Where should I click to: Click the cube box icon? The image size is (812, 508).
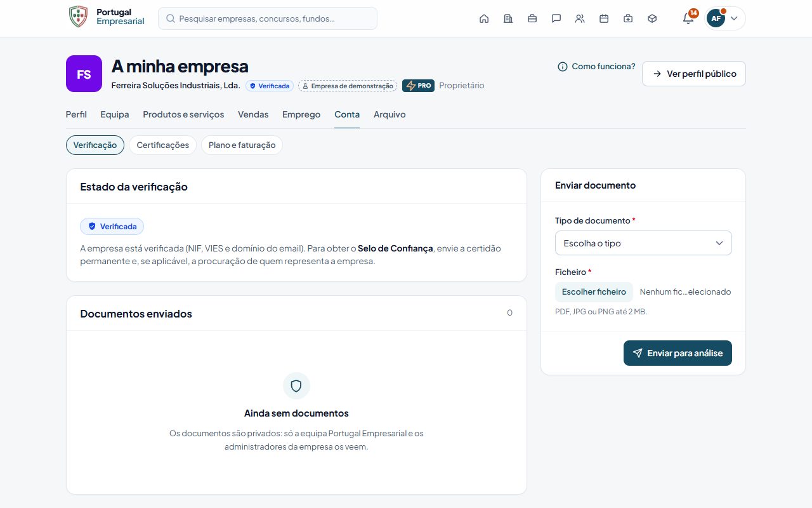pyautogui.click(x=652, y=18)
